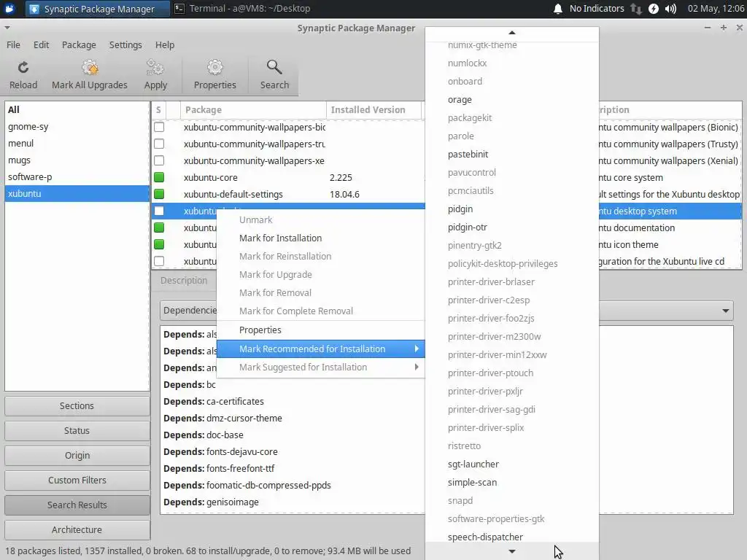Open the Settings menu

125,44
